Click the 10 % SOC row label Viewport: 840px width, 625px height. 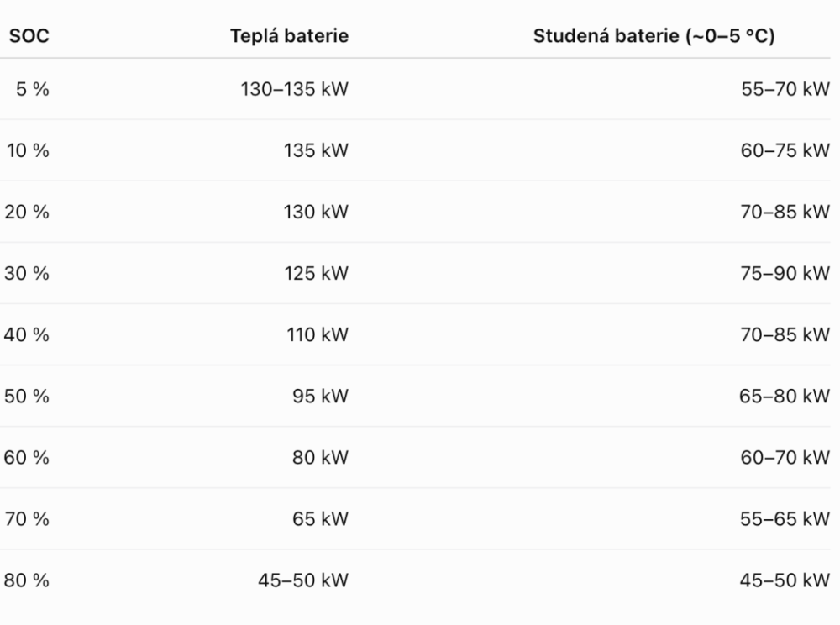pyautogui.click(x=28, y=150)
